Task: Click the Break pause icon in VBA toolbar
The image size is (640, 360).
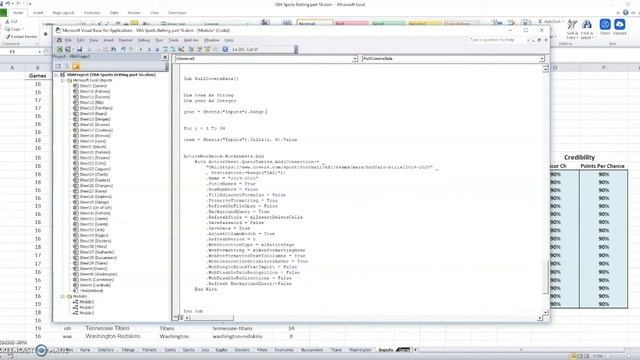Action: point(149,49)
